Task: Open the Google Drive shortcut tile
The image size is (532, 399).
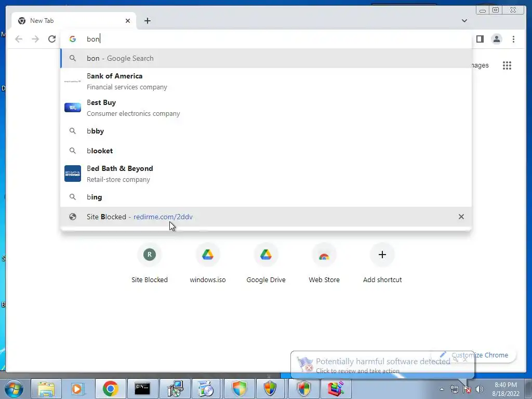Action: click(x=266, y=263)
